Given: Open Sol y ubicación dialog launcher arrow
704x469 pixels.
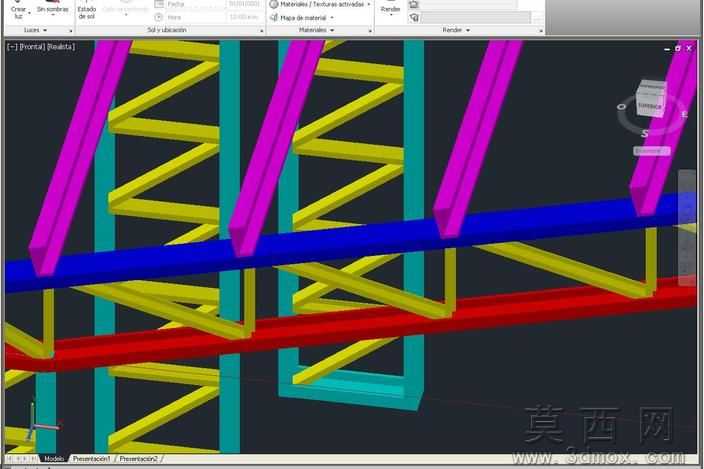Looking at the screenshot, I should point(262,31).
